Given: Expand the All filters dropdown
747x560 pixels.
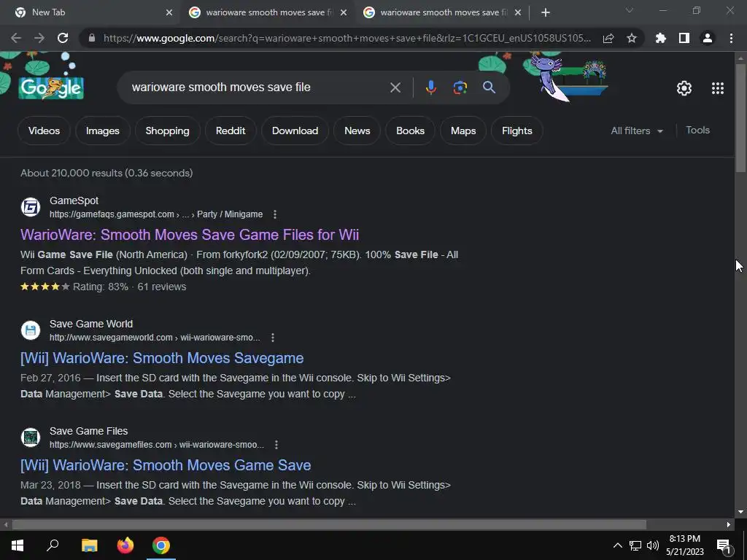Looking at the screenshot, I should 637,131.
